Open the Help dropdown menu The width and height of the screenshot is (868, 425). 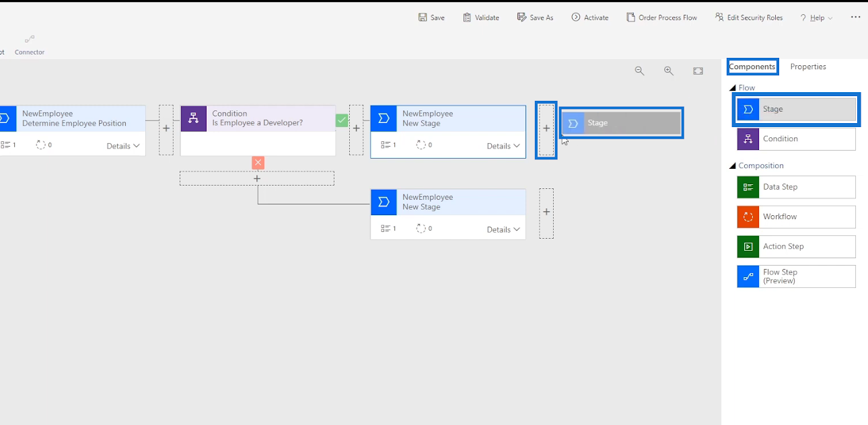click(816, 17)
